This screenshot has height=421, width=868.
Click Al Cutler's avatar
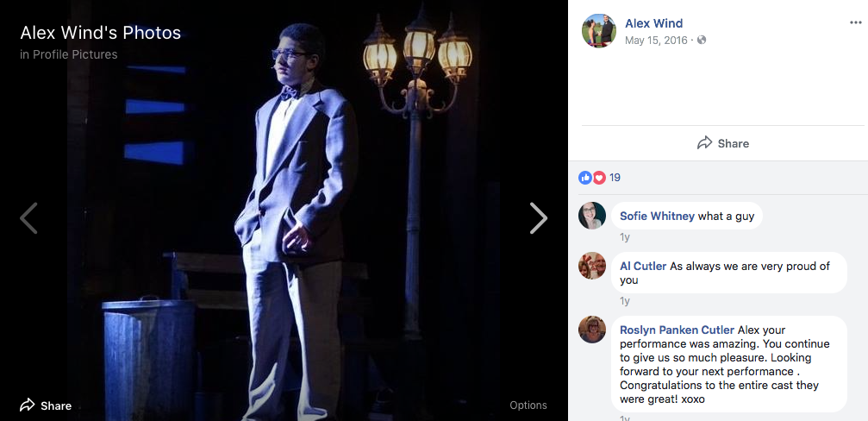click(x=592, y=266)
